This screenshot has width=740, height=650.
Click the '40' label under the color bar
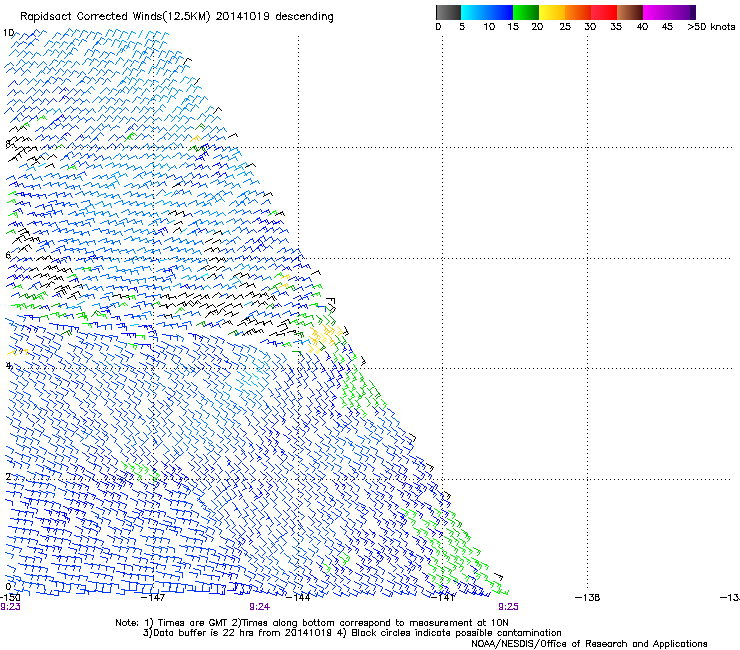[x=642, y=27]
